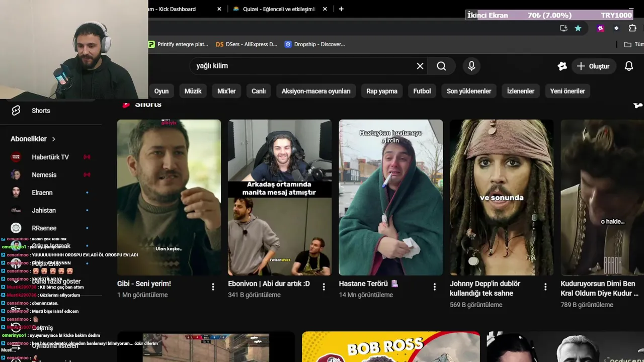Click the pink extension icon in toolbar
The image size is (644, 362).
[600, 28]
